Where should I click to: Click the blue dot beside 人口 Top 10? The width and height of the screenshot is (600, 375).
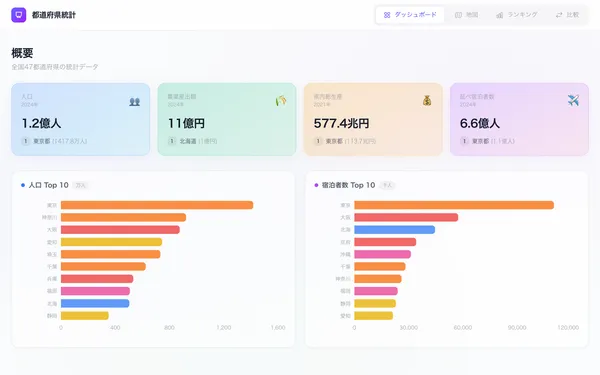23,185
